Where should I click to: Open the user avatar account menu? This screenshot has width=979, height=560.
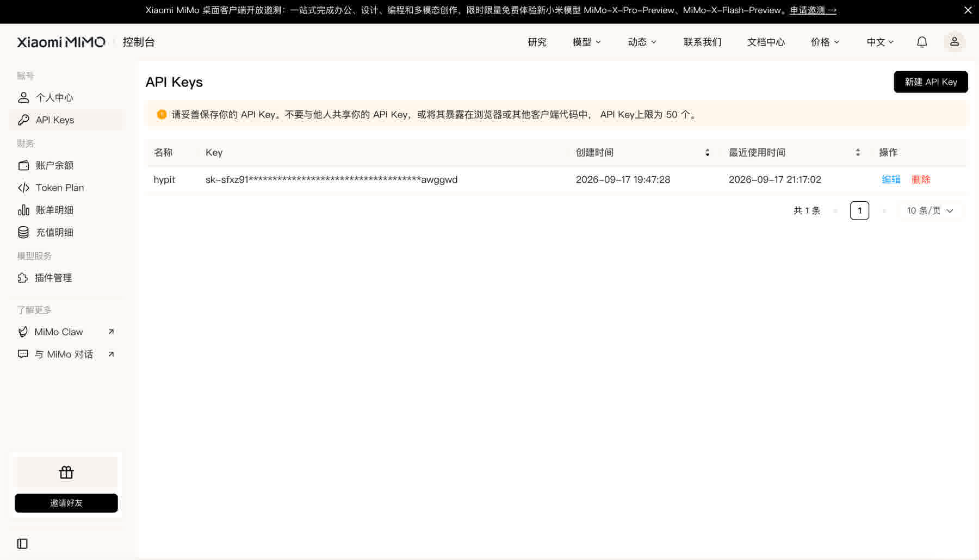click(955, 42)
